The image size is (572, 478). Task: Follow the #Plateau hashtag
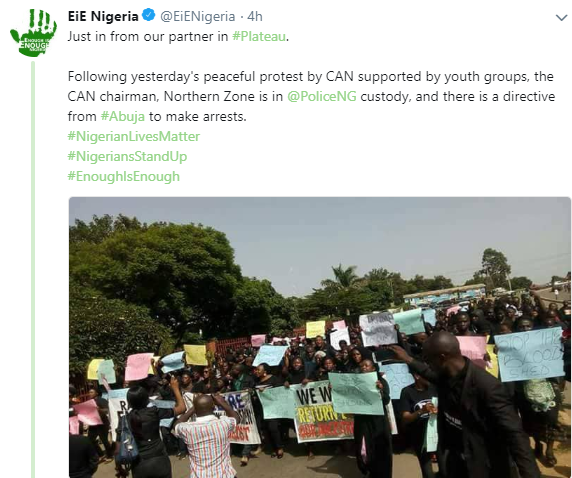pyautogui.click(x=259, y=36)
